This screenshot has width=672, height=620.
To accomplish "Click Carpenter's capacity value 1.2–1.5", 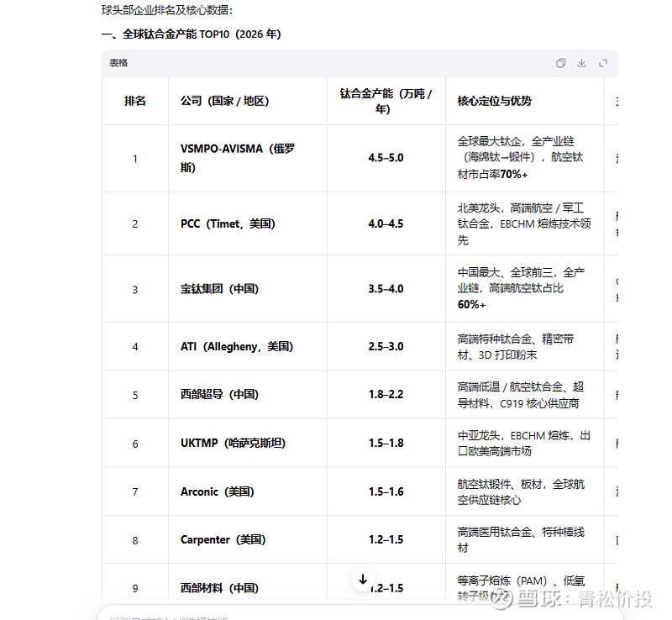I will click(x=386, y=539).
